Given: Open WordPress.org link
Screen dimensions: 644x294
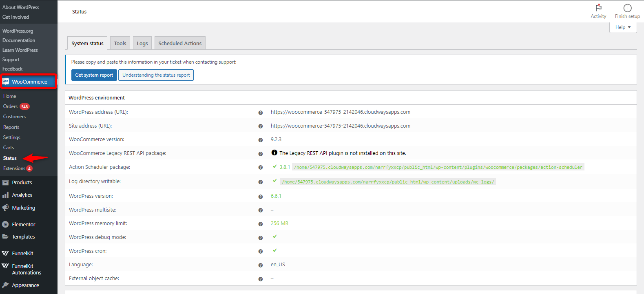Looking at the screenshot, I should [18, 31].
